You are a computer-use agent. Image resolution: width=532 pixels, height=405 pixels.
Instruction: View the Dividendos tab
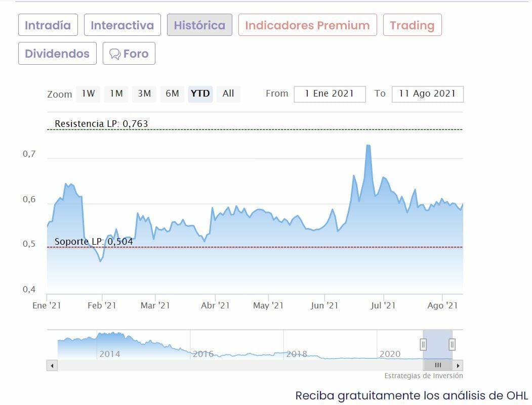coord(57,54)
